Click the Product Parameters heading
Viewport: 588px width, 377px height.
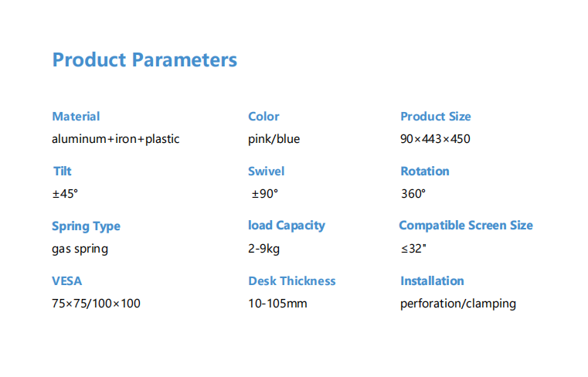pyautogui.click(x=144, y=60)
